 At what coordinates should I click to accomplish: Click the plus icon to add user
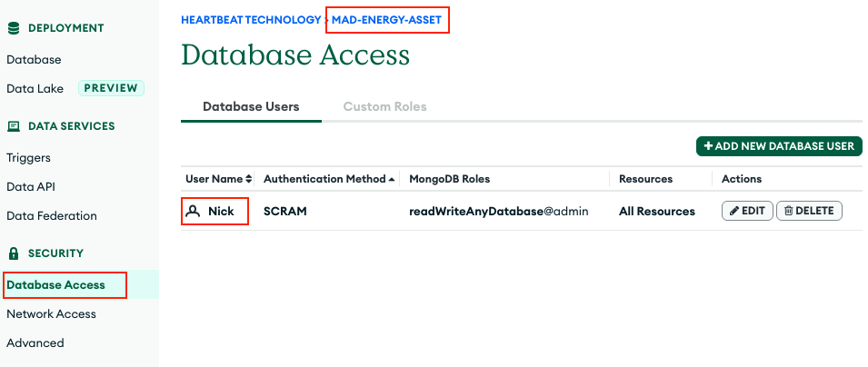point(708,146)
